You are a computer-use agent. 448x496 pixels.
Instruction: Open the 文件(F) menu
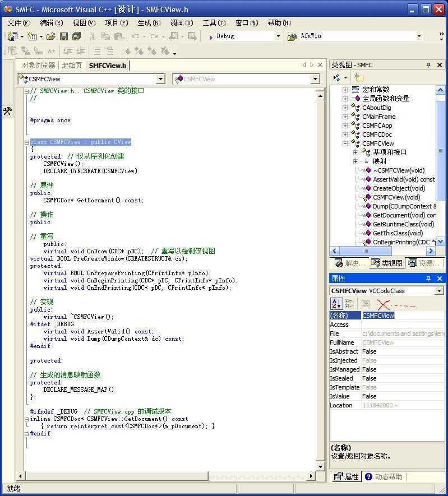[19, 23]
